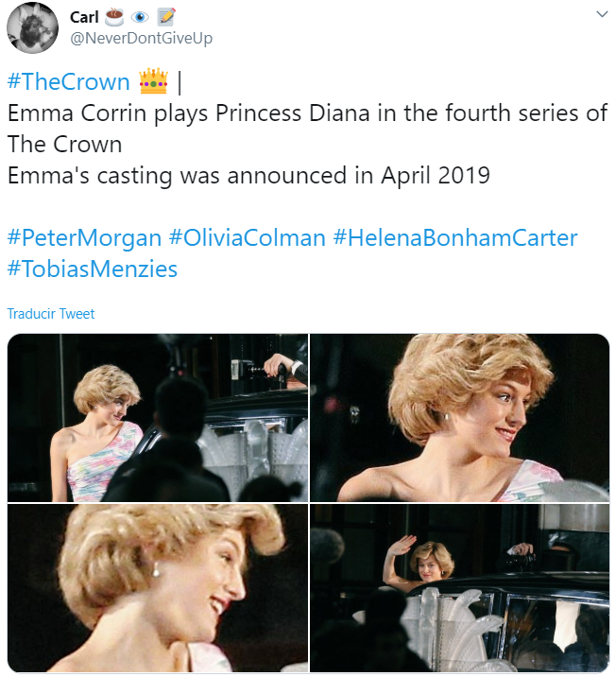Select the #HelenaBonhamCarter hashtag
616x677 pixels.
click(454, 237)
